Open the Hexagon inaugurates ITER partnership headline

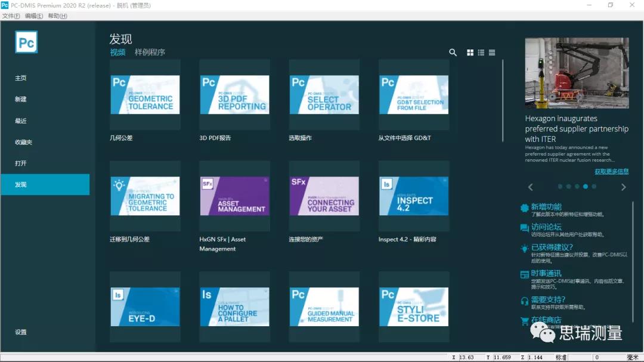coord(577,129)
